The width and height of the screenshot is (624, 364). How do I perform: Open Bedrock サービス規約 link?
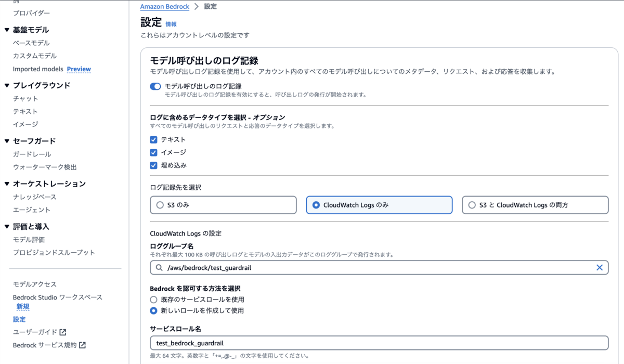pyautogui.click(x=45, y=345)
